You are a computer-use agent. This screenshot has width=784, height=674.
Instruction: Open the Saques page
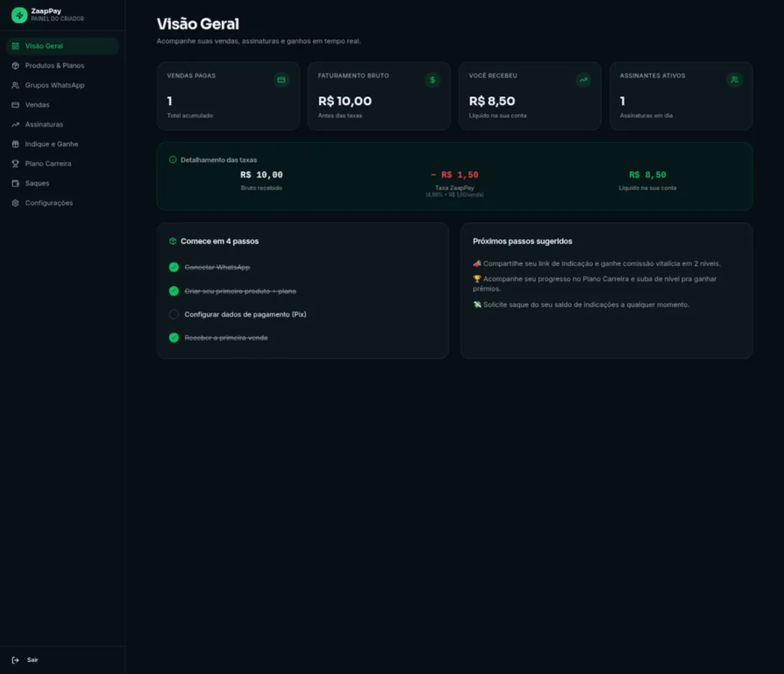pyautogui.click(x=62, y=183)
